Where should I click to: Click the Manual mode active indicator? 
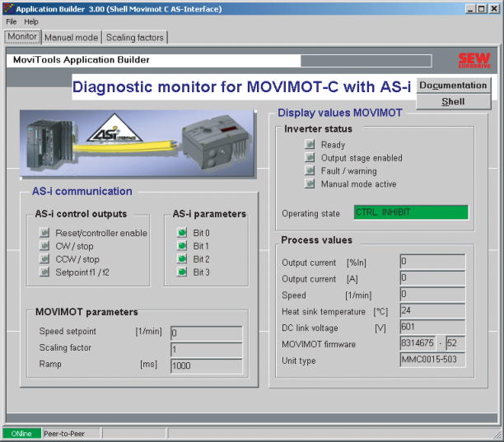tap(310, 184)
